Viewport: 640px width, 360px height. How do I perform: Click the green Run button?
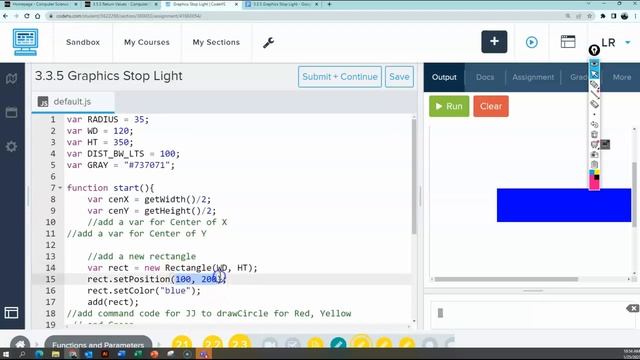(x=449, y=106)
